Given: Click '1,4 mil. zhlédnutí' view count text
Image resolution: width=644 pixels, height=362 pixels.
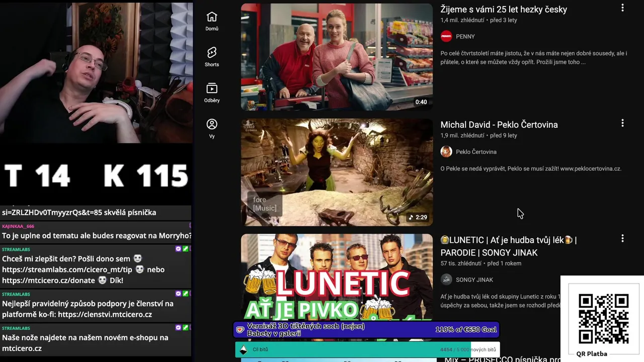Looking at the screenshot, I should [462, 20].
